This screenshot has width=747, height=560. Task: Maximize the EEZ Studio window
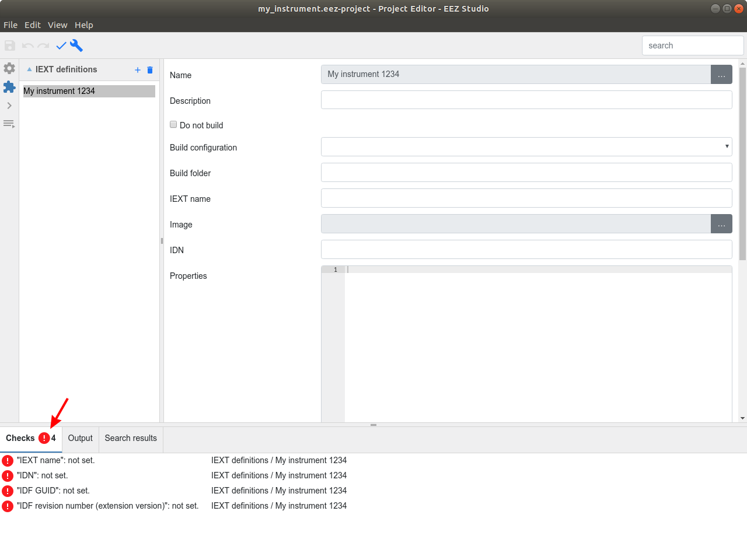[x=727, y=8]
